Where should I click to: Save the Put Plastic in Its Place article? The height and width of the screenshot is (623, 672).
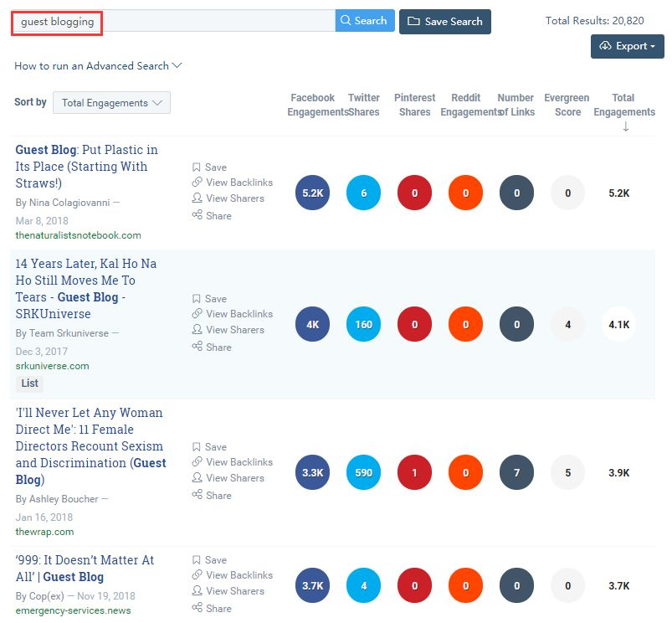[209, 167]
